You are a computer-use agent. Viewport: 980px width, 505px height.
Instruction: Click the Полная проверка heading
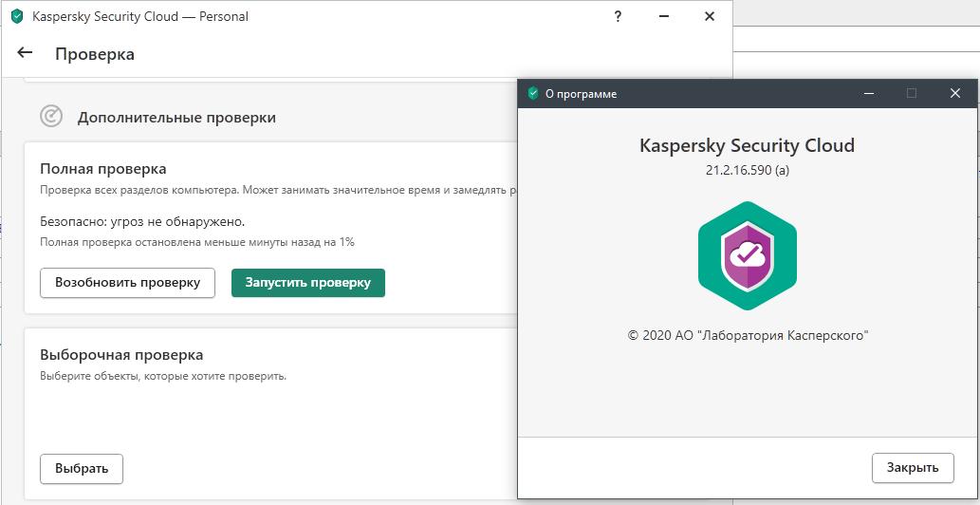coord(103,169)
